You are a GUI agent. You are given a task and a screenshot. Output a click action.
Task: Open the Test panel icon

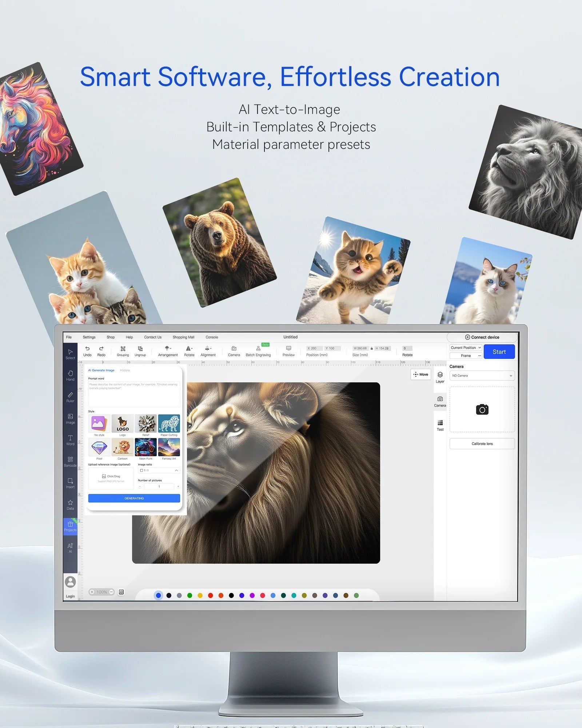pos(440,425)
